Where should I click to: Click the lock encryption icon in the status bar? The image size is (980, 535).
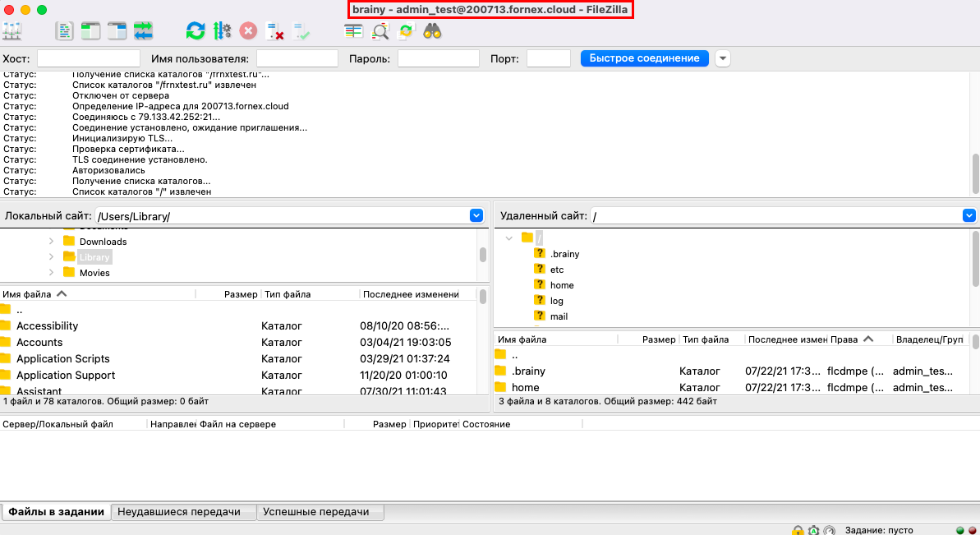798,530
